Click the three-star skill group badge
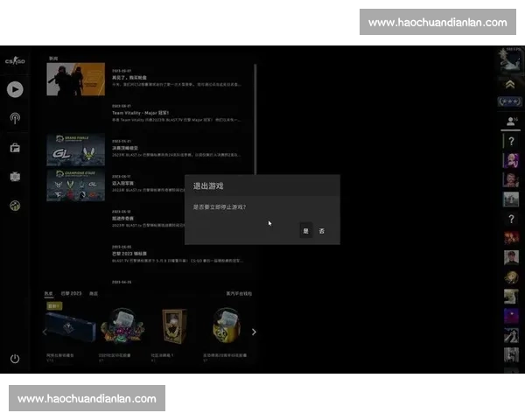 (x=509, y=101)
